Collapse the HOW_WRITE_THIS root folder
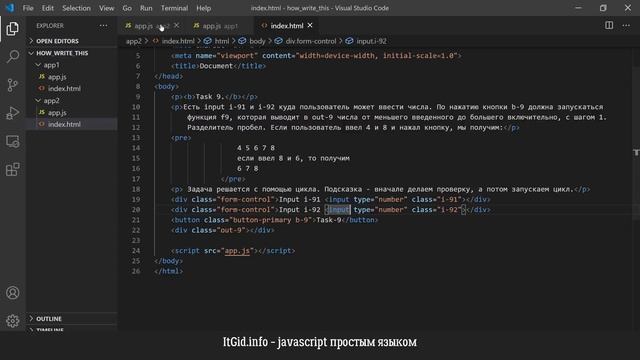Viewport: 640px width, 360px height. 72,53
